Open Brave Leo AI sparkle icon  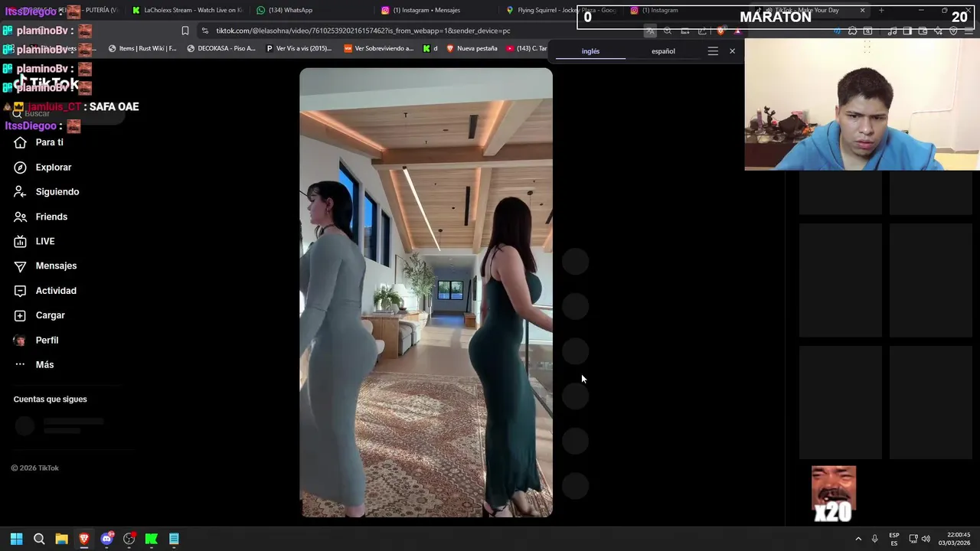[938, 31]
